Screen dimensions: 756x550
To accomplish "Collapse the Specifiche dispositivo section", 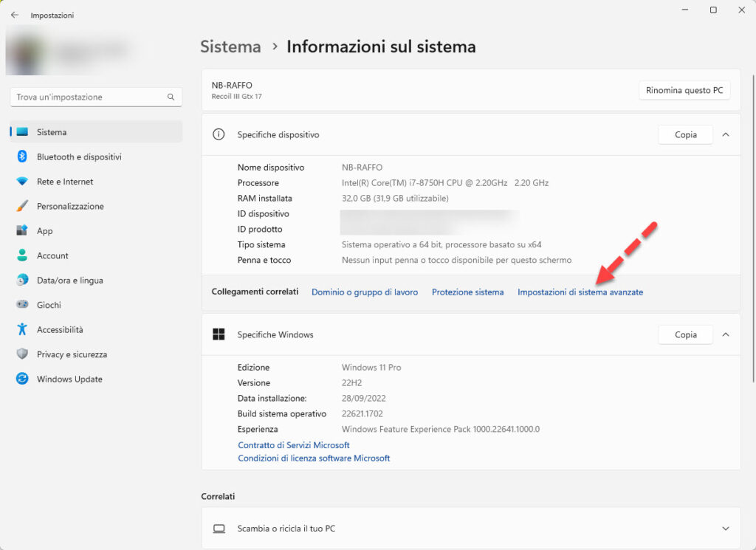I will pyautogui.click(x=725, y=134).
